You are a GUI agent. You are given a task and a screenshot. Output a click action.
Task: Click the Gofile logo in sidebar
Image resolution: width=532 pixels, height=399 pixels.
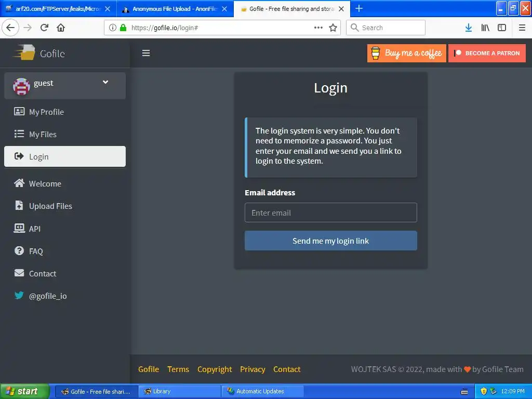point(39,53)
